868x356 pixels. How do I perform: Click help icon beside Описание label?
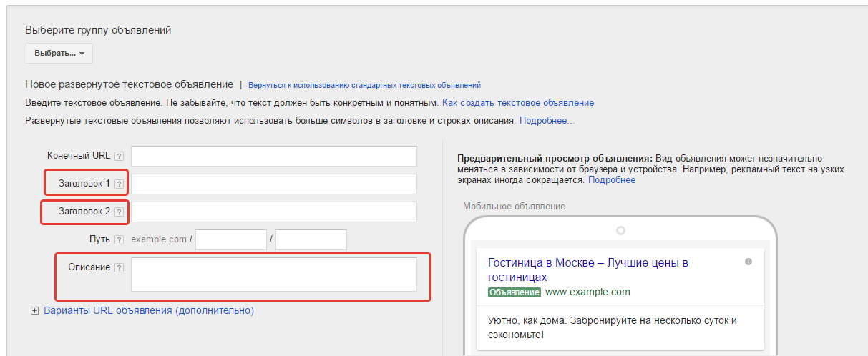[x=120, y=267]
